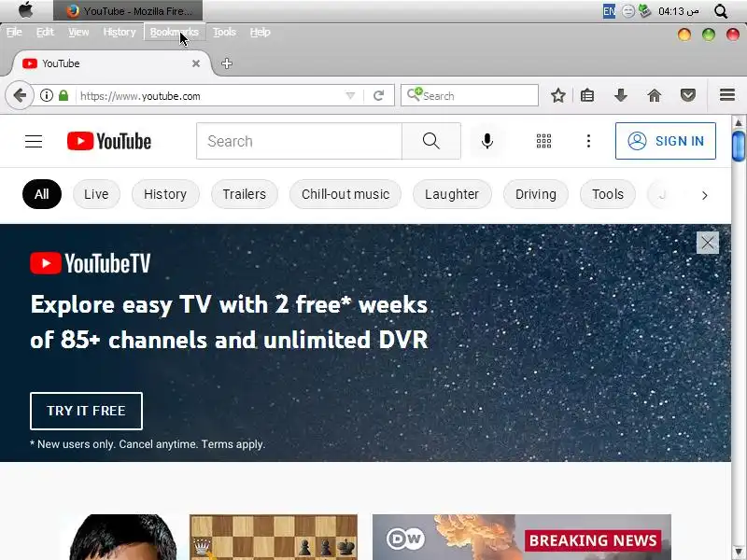Open the YouTube apps grid
747x560 pixels.
click(543, 141)
